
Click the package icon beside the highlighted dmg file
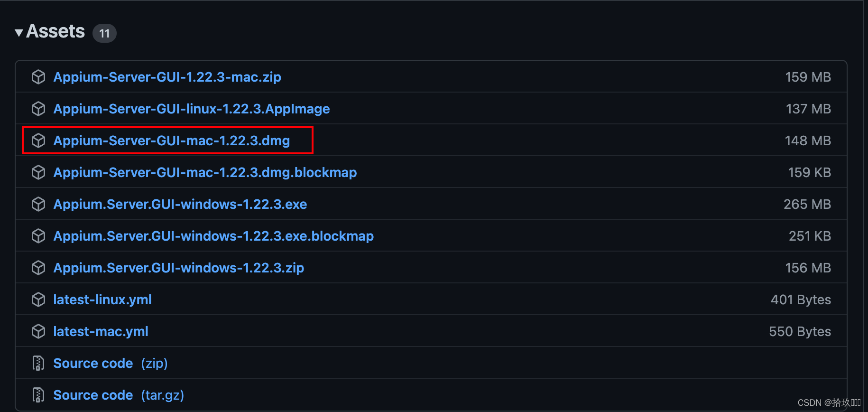pyautogui.click(x=38, y=140)
